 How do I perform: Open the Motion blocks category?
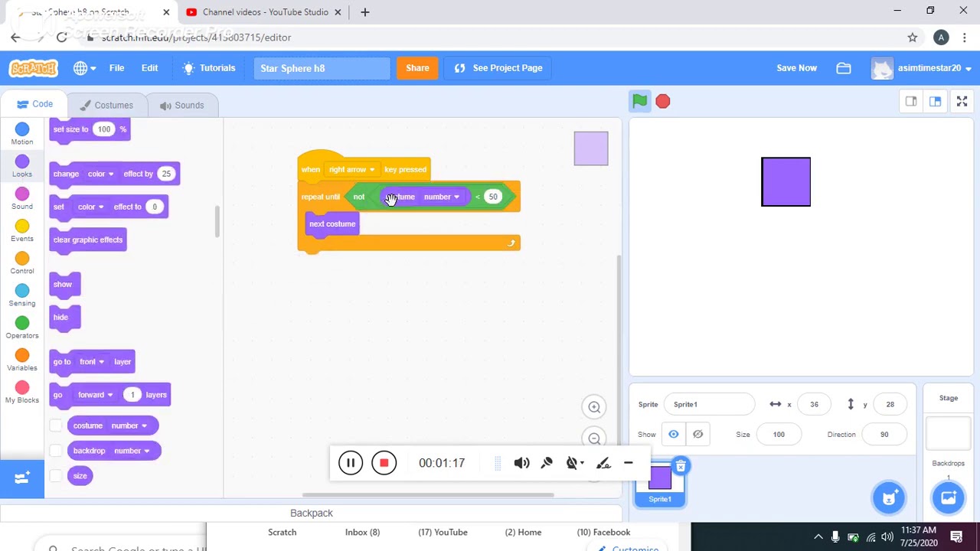22,134
